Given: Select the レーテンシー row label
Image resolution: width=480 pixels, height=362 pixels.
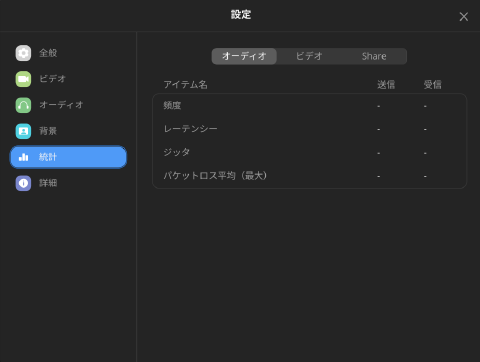Looking at the screenshot, I should pos(190,129).
